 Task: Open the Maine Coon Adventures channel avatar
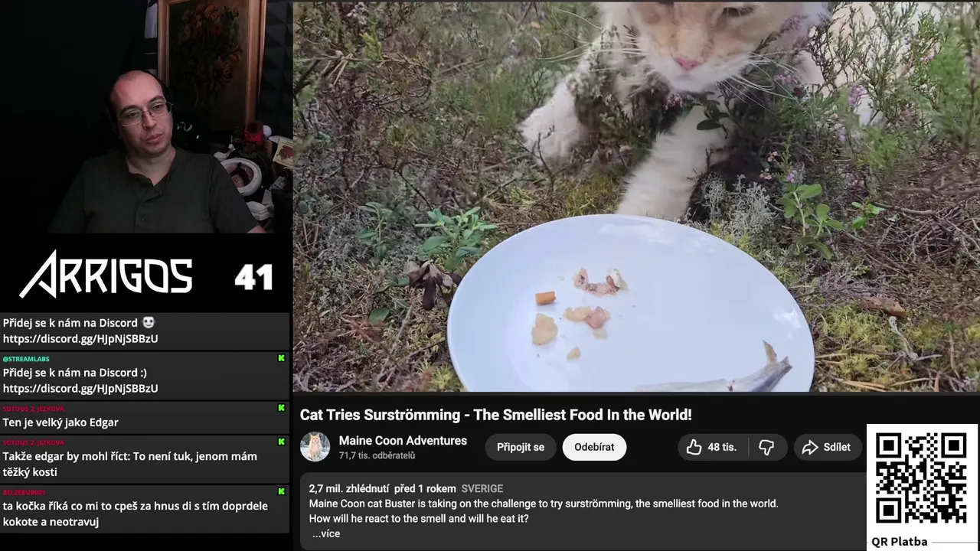(x=315, y=447)
